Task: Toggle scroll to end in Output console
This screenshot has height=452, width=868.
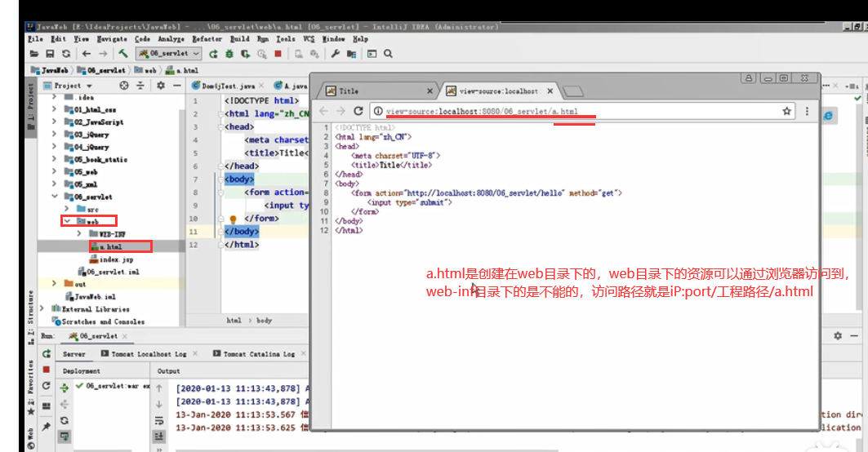Action: click(x=159, y=436)
